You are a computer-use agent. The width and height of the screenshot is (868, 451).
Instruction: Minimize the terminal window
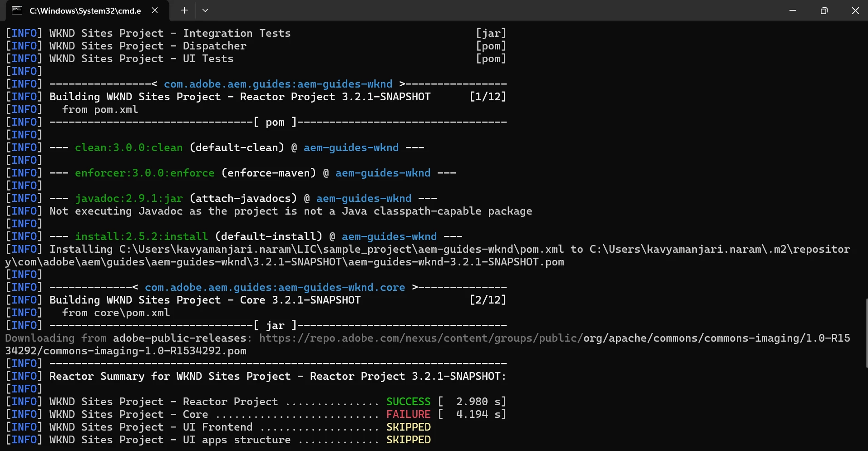pyautogui.click(x=793, y=10)
